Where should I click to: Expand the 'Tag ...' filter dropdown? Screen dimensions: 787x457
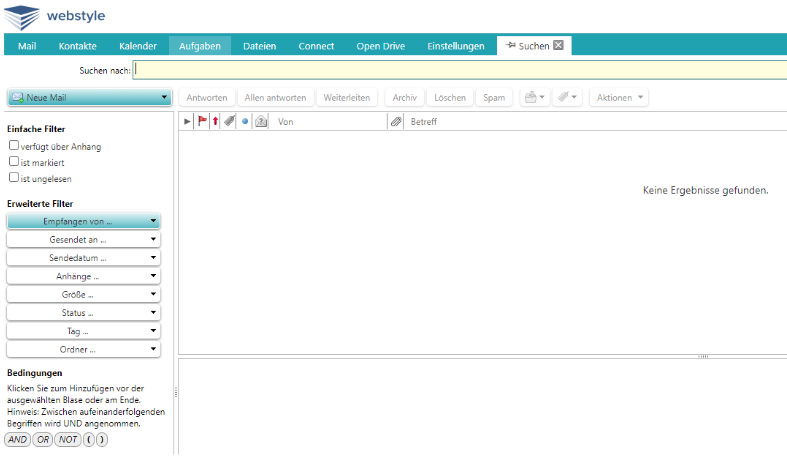[x=83, y=331]
